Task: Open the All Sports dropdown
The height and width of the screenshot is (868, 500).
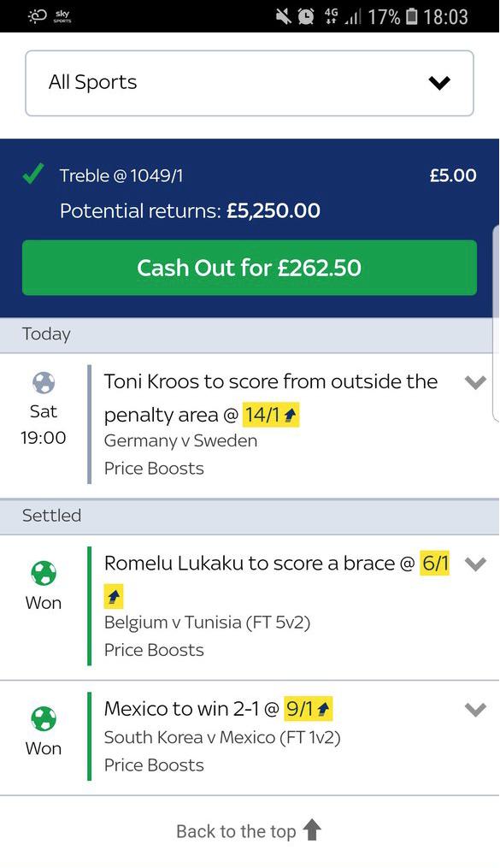Action: click(x=249, y=83)
